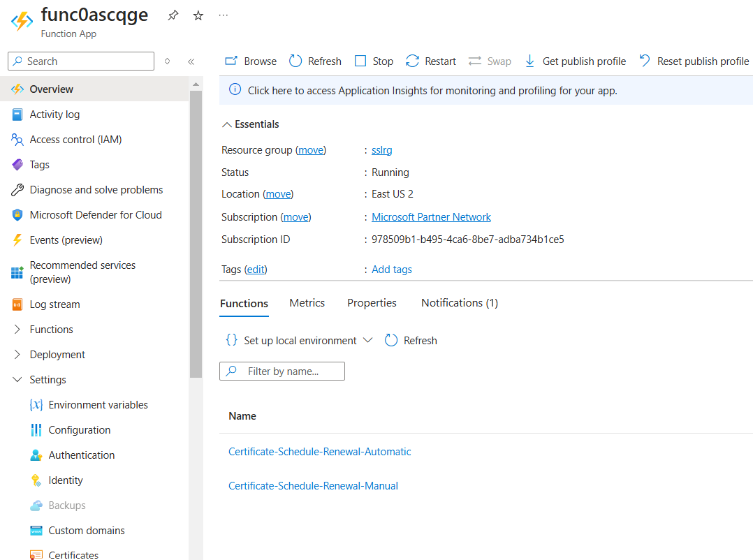This screenshot has height=560, width=753.
Task: Expand the Deployment section in sidebar
Action: pos(17,354)
